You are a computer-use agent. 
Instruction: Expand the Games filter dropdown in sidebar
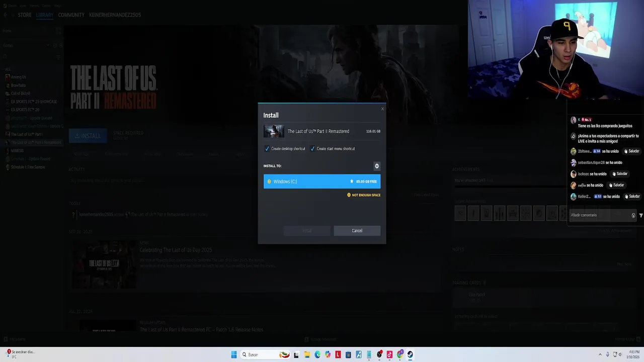click(49, 45)
